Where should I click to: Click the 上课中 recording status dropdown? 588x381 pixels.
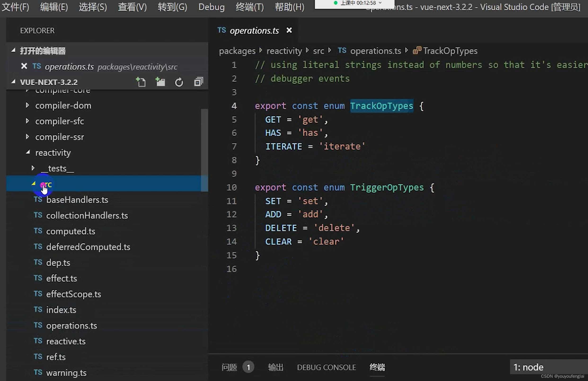380,3
